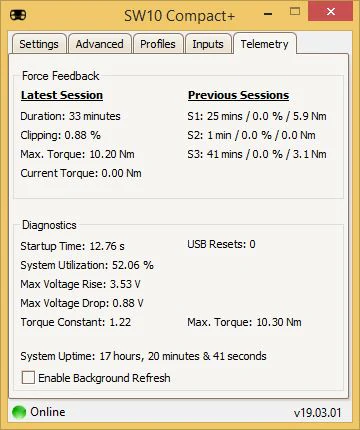Click the Online status label
Screen dimensions: 360x430
[x=48, y=412]
